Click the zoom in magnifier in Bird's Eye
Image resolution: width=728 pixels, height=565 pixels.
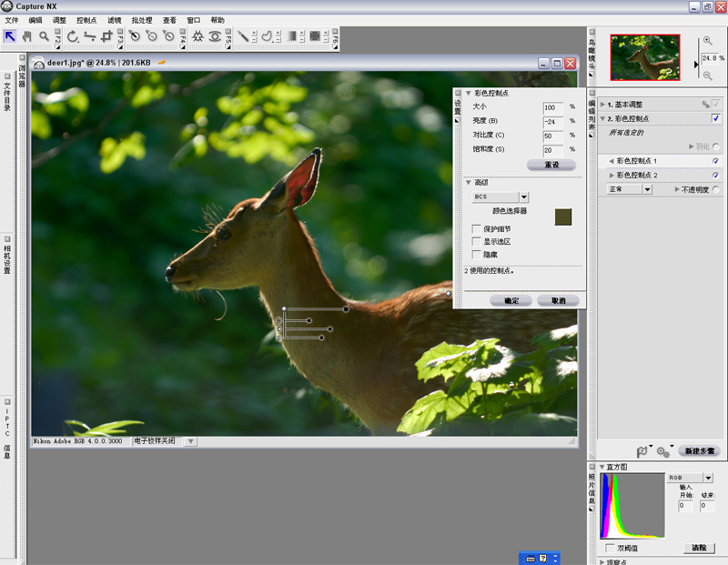point(708,41)
